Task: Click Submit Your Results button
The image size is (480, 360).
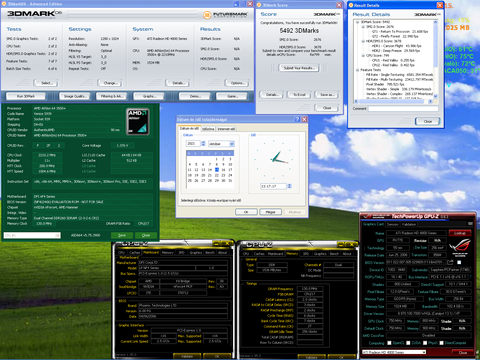Action: [x=299, y=68]
